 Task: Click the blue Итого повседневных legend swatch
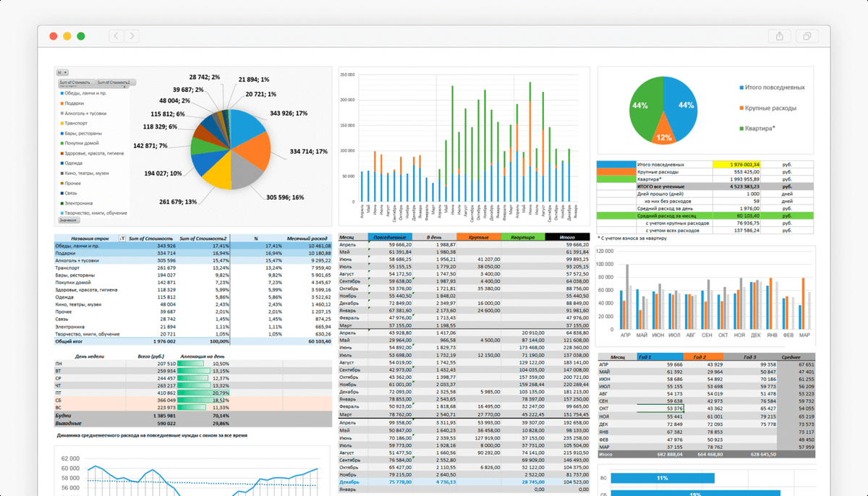741,87
